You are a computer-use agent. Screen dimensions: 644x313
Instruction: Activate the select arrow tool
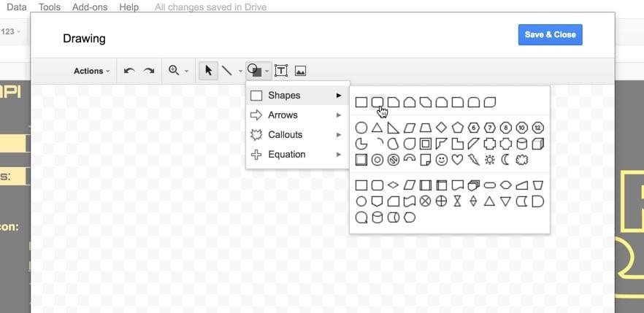[208, 71]
